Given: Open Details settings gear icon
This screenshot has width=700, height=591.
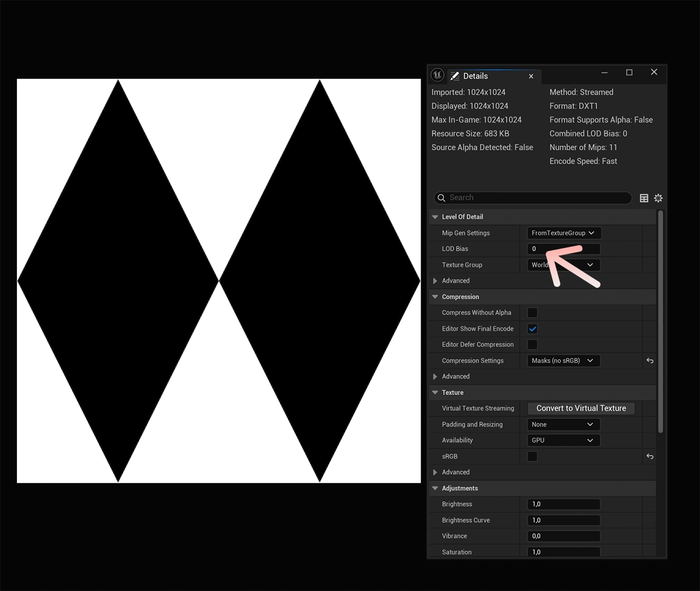Looking at the screenshot, I should point(658,198).
